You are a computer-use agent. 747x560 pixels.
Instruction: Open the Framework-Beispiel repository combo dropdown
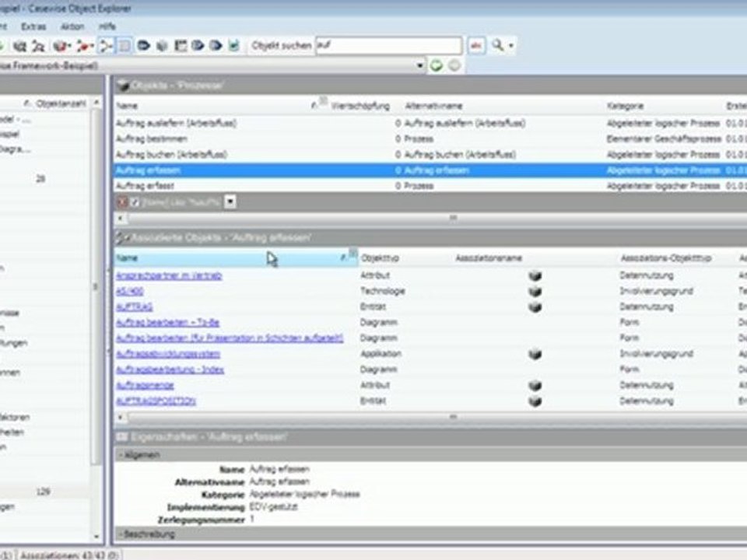(419, 65)
